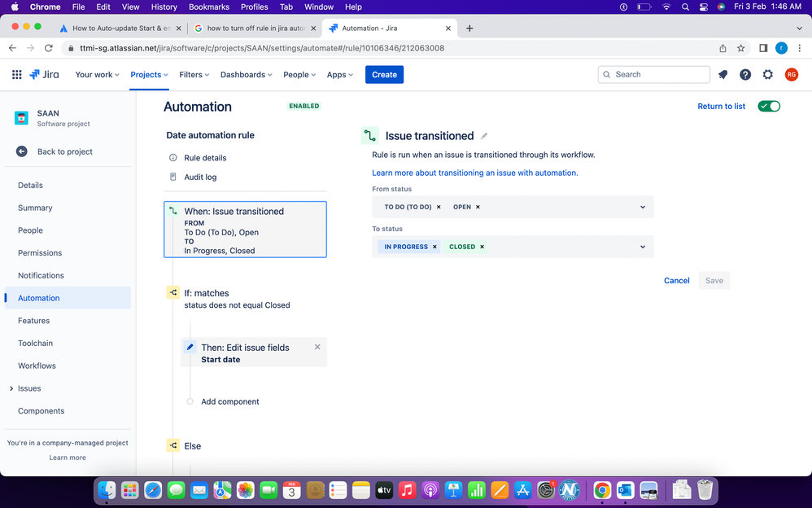Click the Cancel button
The width and height of the screenshot is (812, 508).
click(x=676, y=280)
